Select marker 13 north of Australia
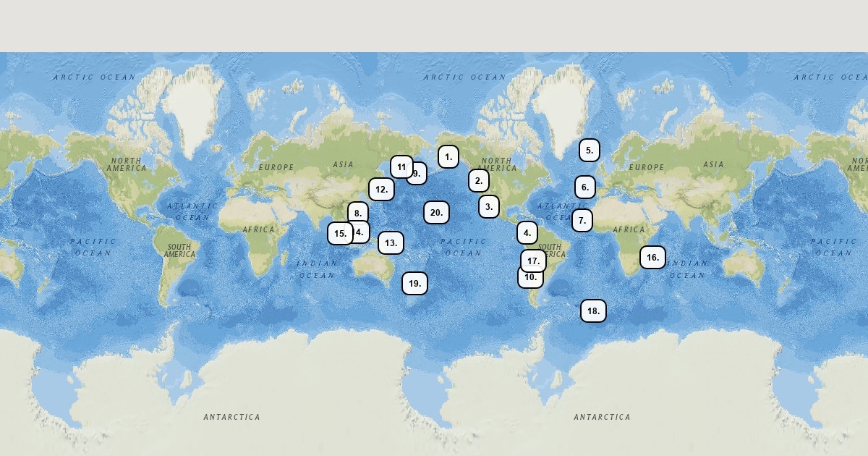The width and height of the screenshot is (868, 456). tap(391, 243)
